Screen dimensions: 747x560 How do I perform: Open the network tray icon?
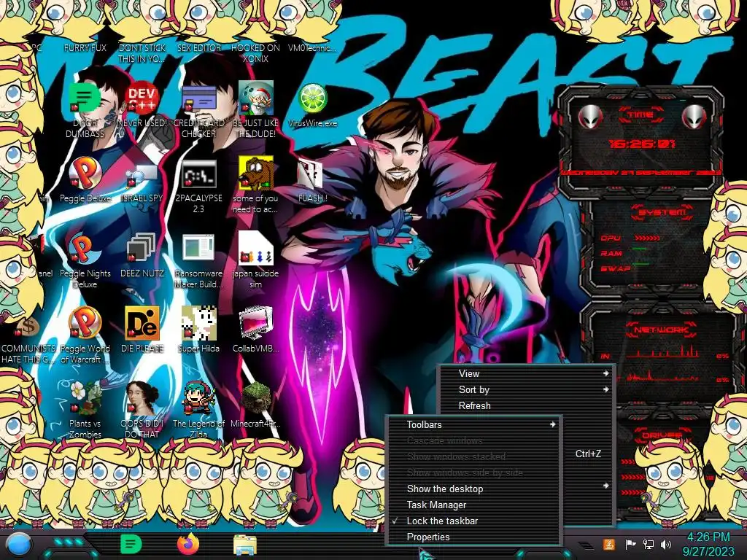coord(649,544)
